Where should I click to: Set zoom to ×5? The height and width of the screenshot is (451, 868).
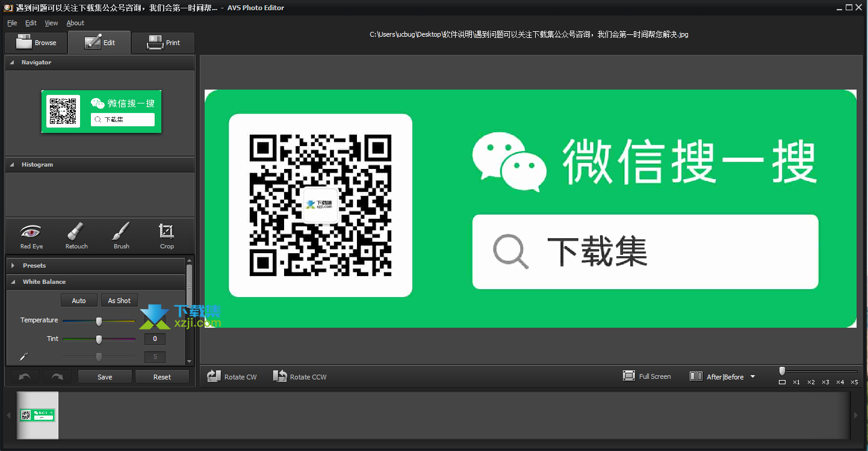(854, 382)
